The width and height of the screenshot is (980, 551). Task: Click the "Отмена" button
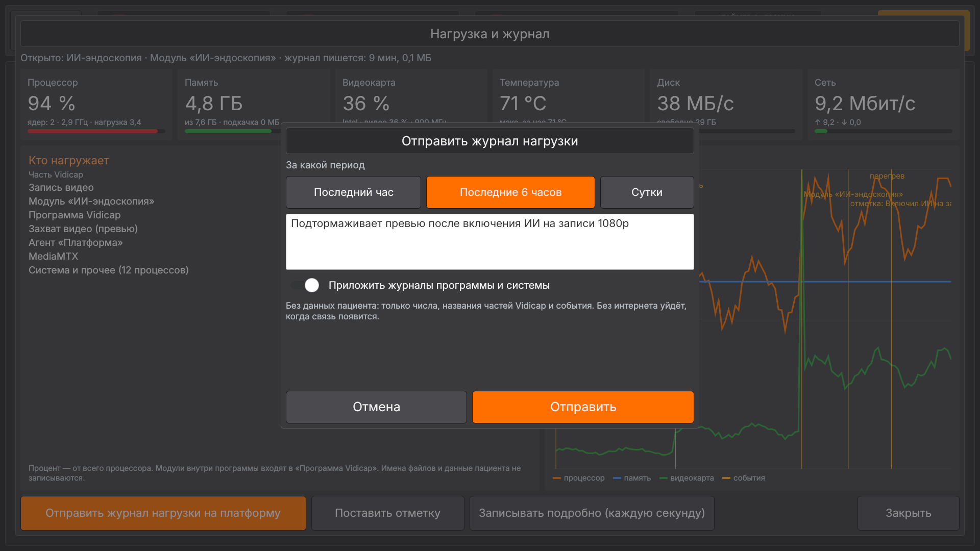click(x=376, y=407)
